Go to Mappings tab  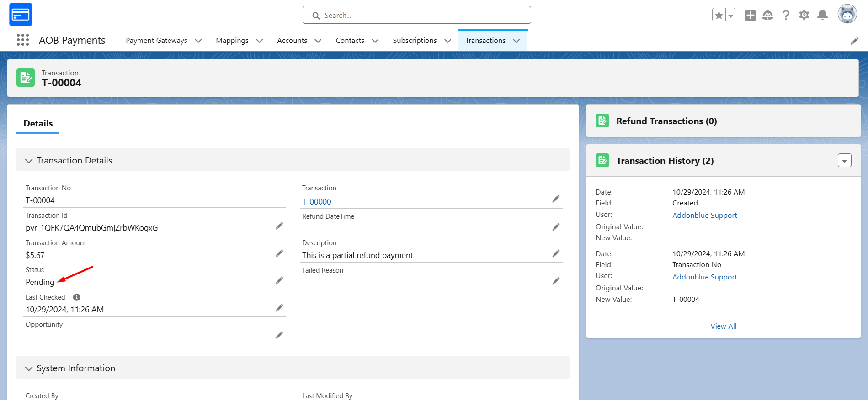pyautogui.click(x=232, y=41)
